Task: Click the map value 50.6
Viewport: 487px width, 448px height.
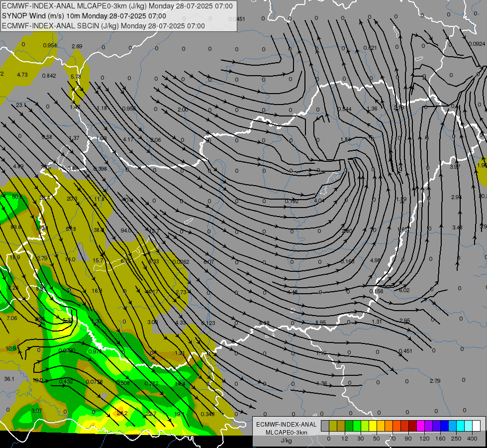Action: [17, 197]
